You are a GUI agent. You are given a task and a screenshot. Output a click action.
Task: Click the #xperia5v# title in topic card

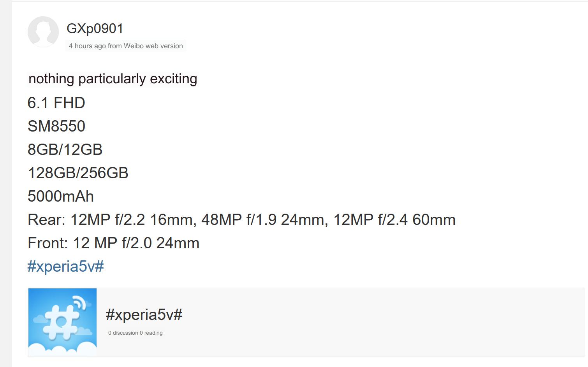(144, 314)
